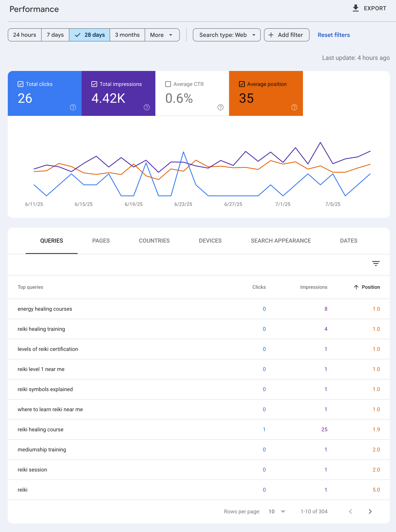Toggle Total clicks checkbox
The width and height of the screenshot is (396, 532).
tap(21, 84)
